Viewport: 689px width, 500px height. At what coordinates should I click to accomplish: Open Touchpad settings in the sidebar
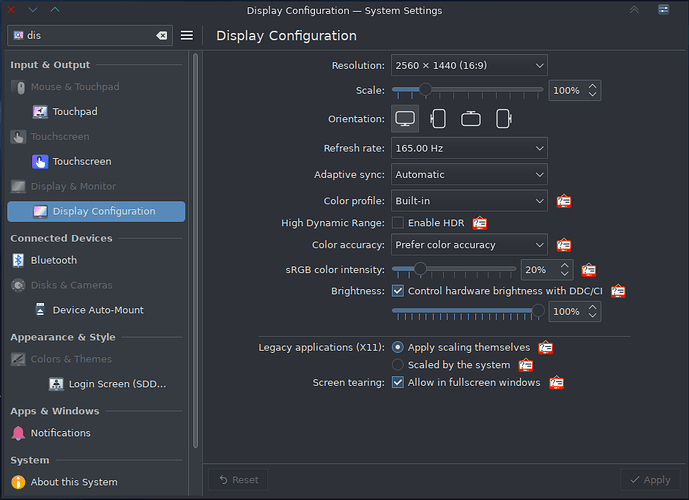pyautogui.click(x=75, y=112)
